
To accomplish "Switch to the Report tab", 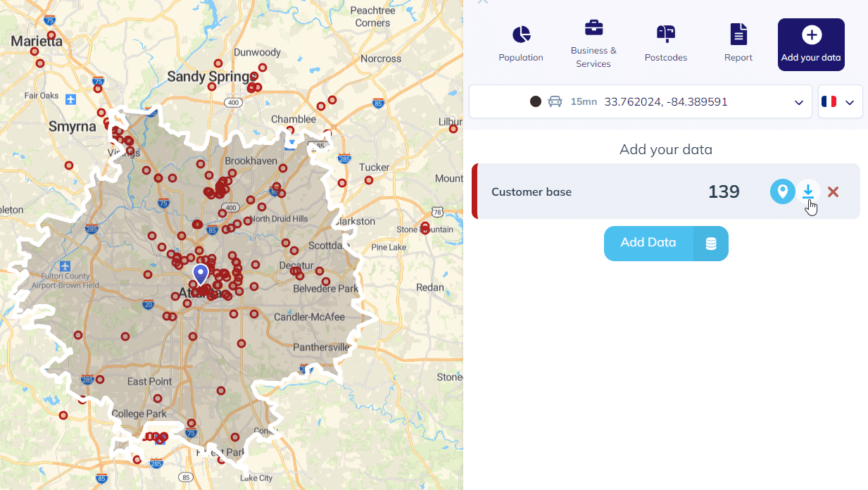I will (738, 33).
